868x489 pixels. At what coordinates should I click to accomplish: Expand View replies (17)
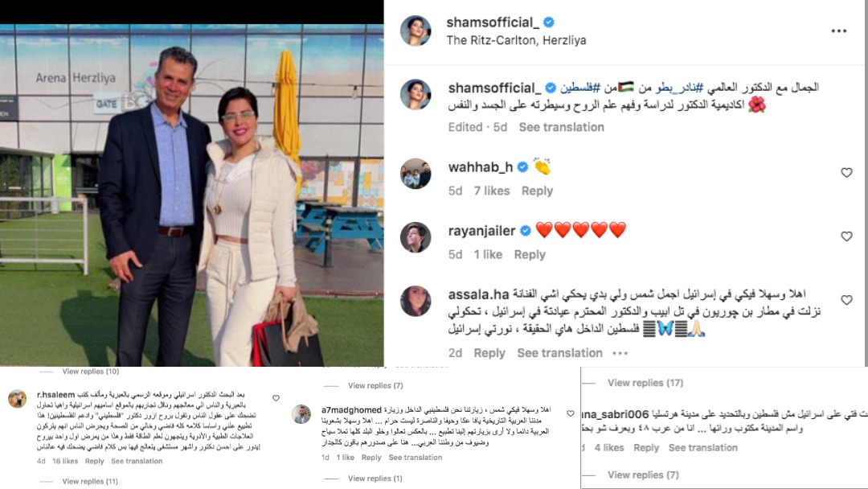[645, 383]
